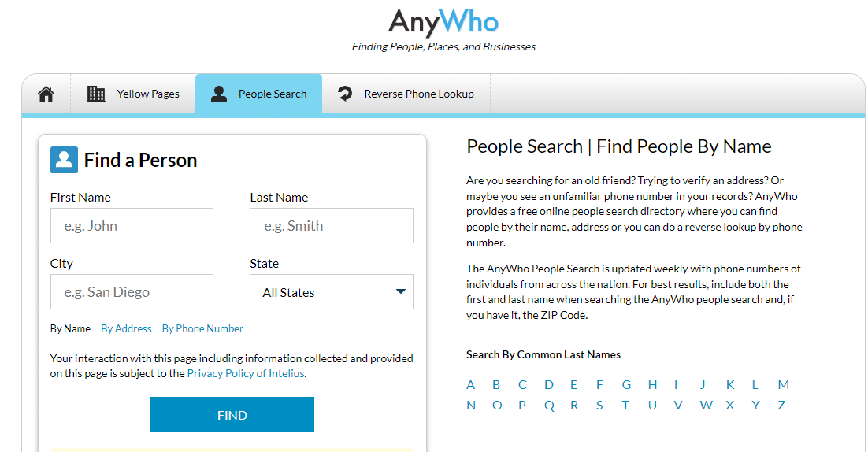Open the By Phone Number link

202,328
